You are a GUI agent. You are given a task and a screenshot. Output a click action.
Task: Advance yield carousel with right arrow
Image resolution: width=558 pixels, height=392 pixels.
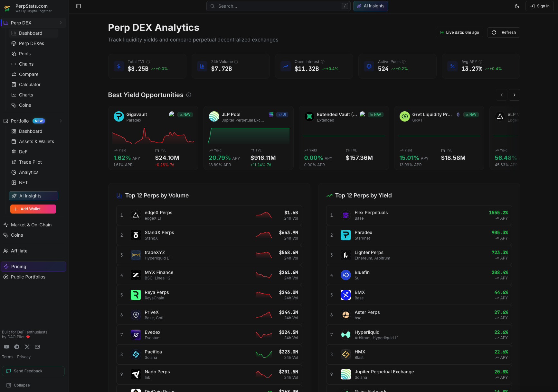pos(514,95)
